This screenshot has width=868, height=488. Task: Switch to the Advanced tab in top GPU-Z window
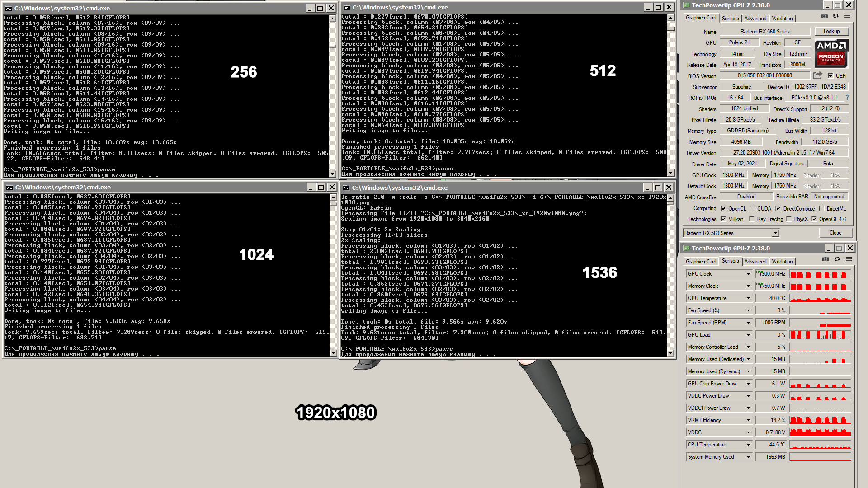point(755,18)
